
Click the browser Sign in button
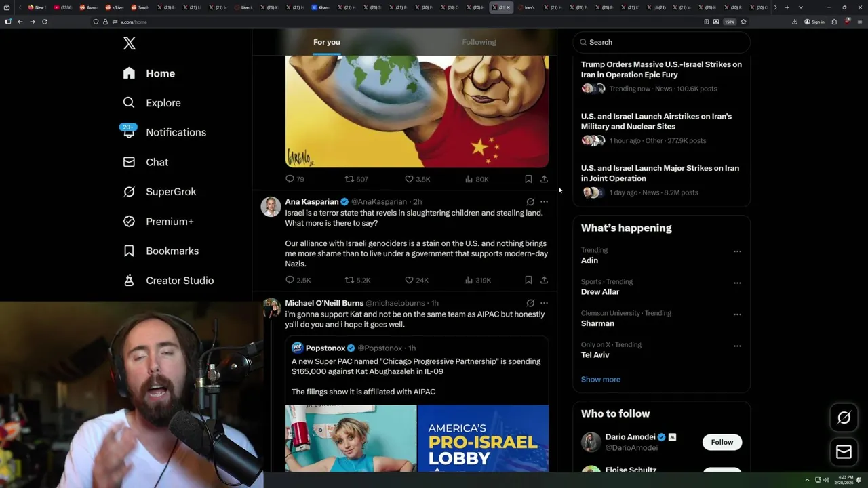click(x=814, y=22)
